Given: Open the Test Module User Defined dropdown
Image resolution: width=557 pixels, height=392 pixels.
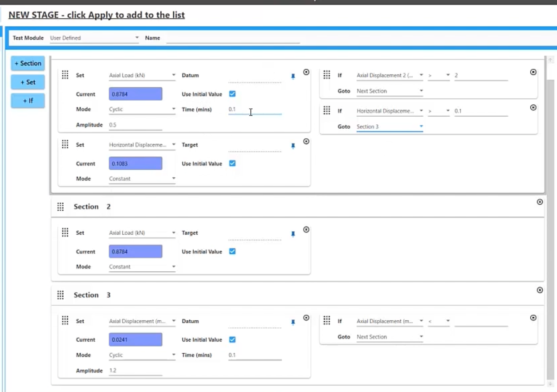Looking at the screenshot, I should [94, 38].
